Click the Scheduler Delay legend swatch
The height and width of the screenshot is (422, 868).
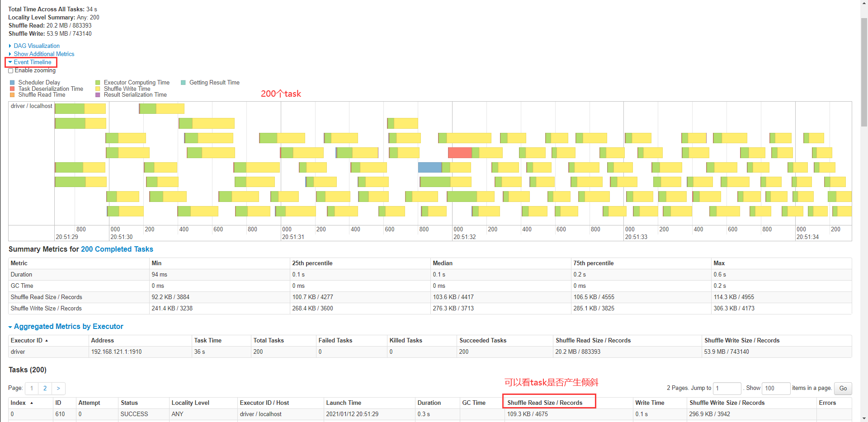click(12, 83)
